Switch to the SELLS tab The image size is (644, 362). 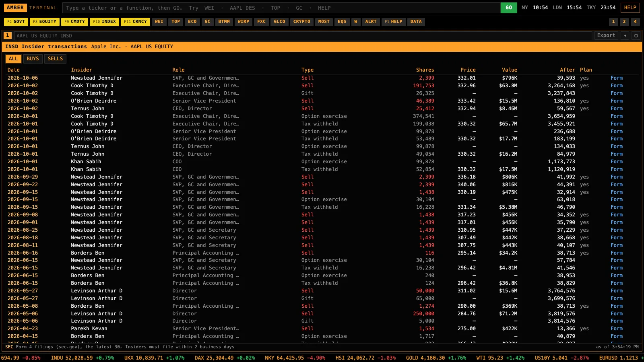point(55,59)
